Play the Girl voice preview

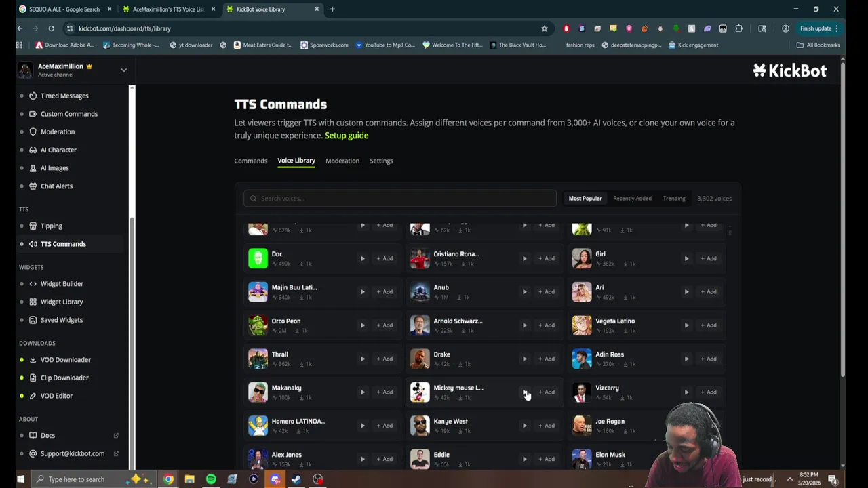pyautogui.click(x=686, y=258)
